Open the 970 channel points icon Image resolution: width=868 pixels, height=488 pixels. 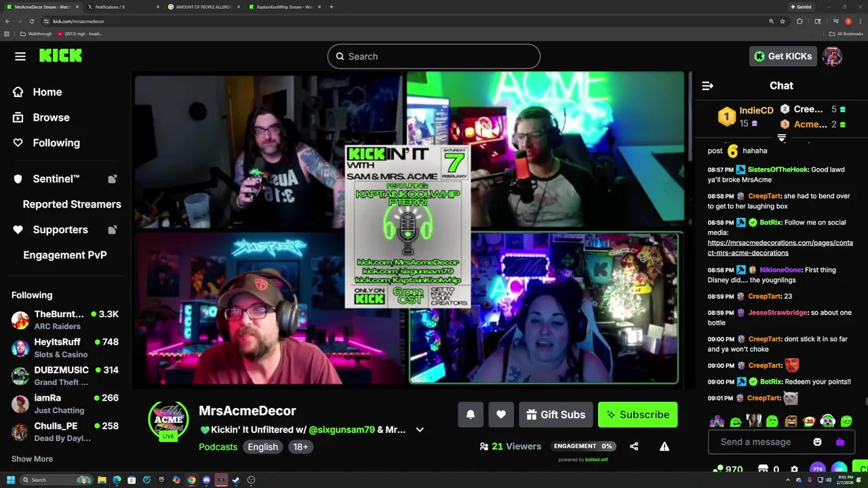pyautogui.click(x=729, y=468)
